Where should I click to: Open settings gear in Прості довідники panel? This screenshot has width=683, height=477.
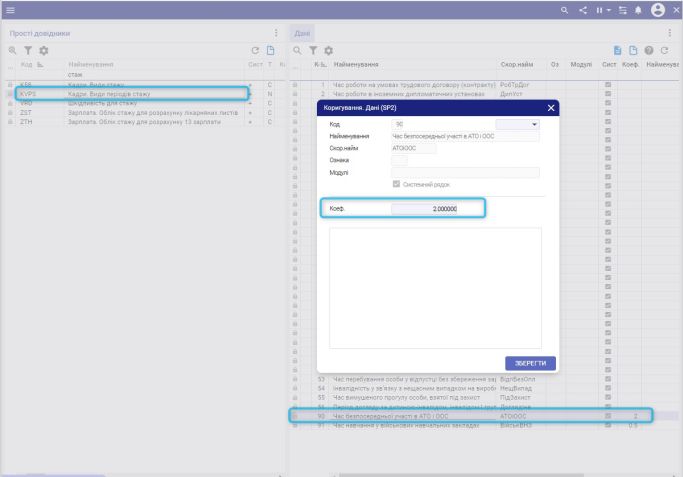(44, 50)
